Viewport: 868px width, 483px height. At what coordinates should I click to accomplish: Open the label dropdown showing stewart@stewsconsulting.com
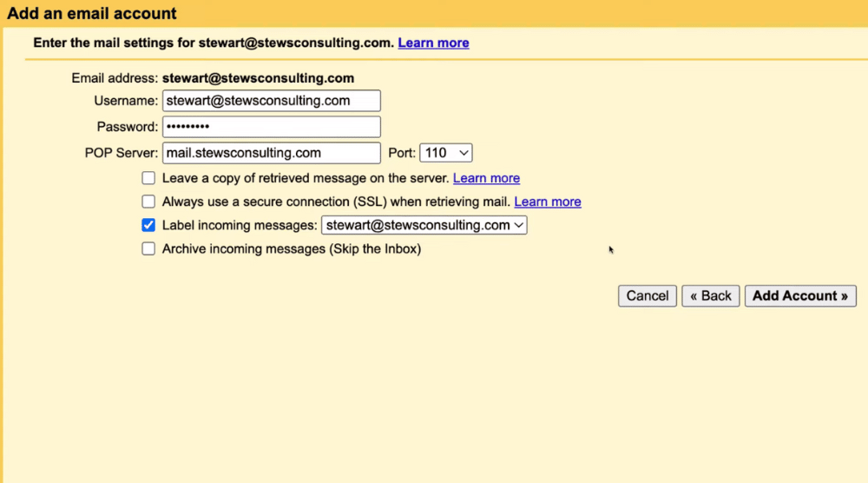click(424, 226)
